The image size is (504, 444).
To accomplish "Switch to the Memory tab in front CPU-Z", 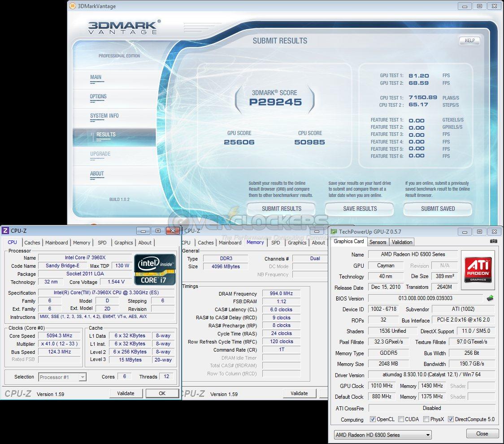I will [82, 243].
